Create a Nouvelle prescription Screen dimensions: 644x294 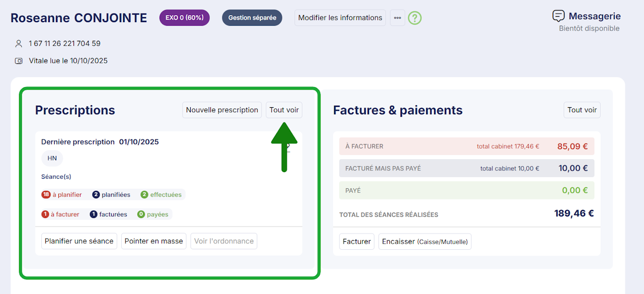pyautogui.click(x=222, y=110)
